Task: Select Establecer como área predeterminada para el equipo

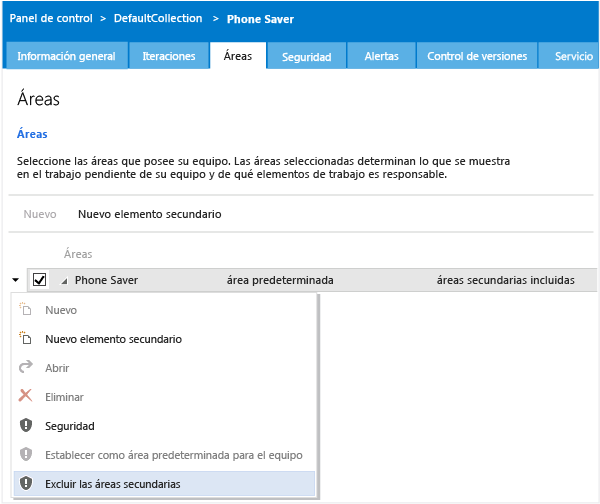Action: [174, 455]
